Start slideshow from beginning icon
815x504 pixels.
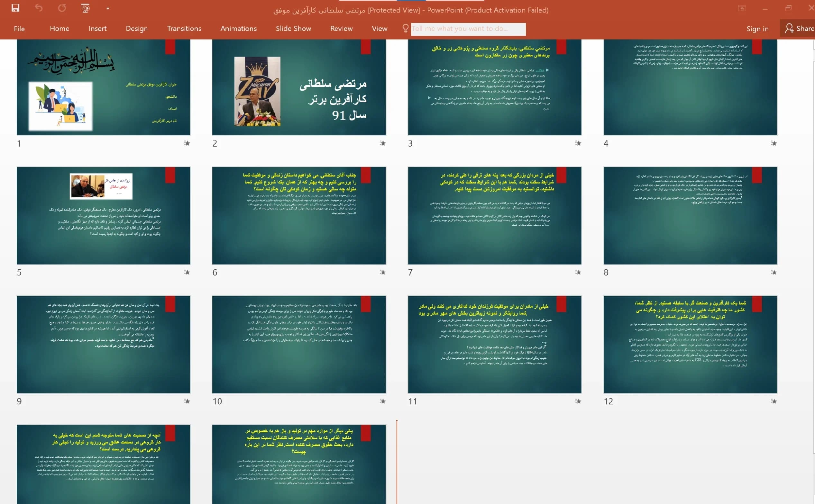click(85, 8)
